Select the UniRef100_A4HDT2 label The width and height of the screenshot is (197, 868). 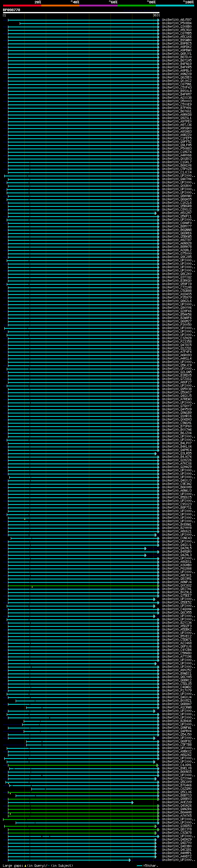pos(177,857)
